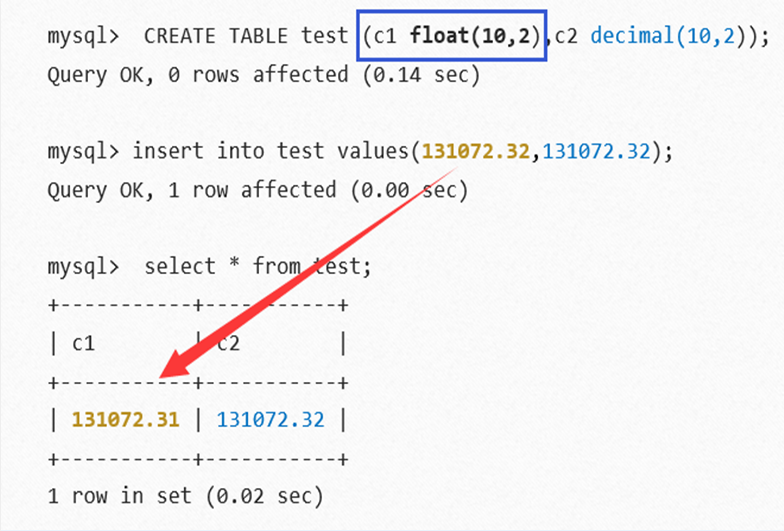This screenshot has height=531, width=784.
Task: Click the c1 column header
Action: [x=84, y=343]
